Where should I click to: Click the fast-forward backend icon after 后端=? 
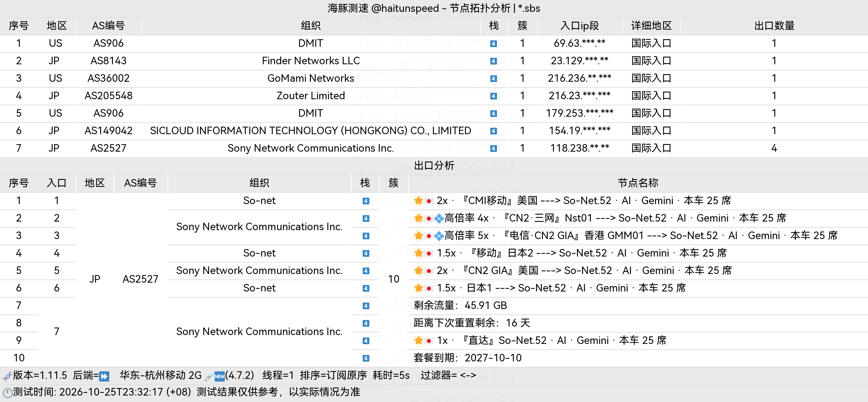(104, 376)
